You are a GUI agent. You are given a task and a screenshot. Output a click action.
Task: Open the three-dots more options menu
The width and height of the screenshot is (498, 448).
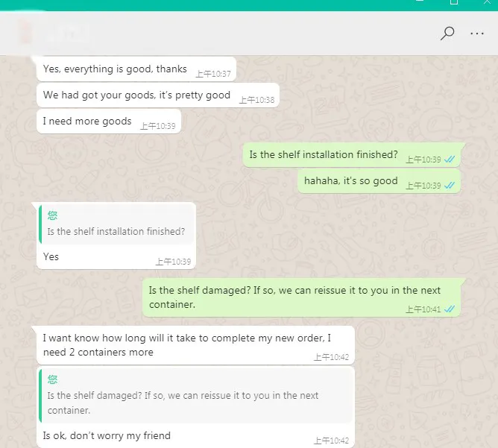tap(477, 34)
